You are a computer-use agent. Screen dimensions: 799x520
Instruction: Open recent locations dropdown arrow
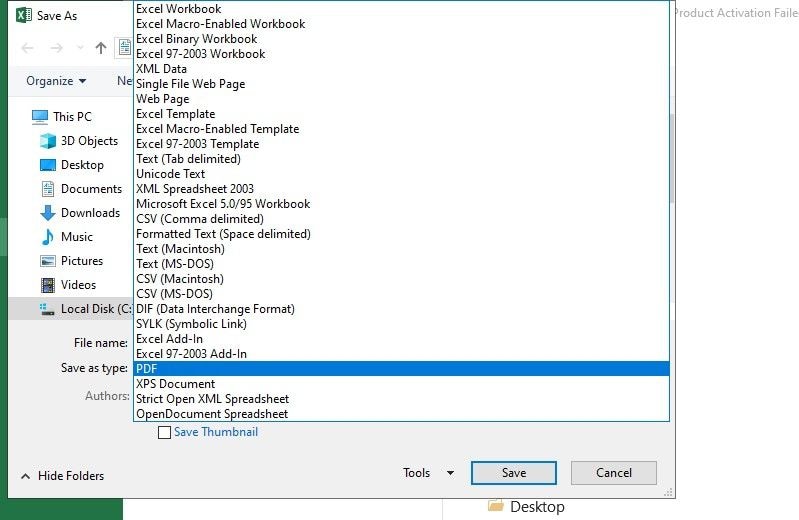point(80,48)
